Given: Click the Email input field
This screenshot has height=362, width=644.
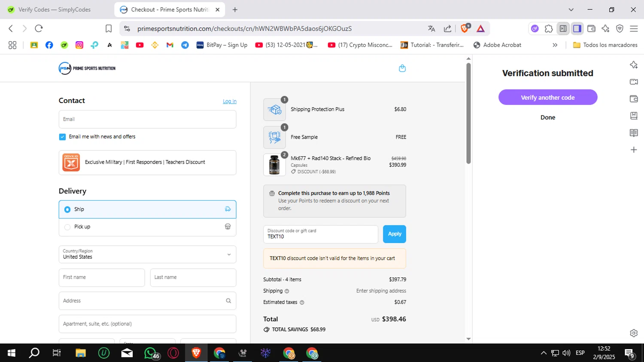Looking at the screenshot, I should [x=147, y=119].
